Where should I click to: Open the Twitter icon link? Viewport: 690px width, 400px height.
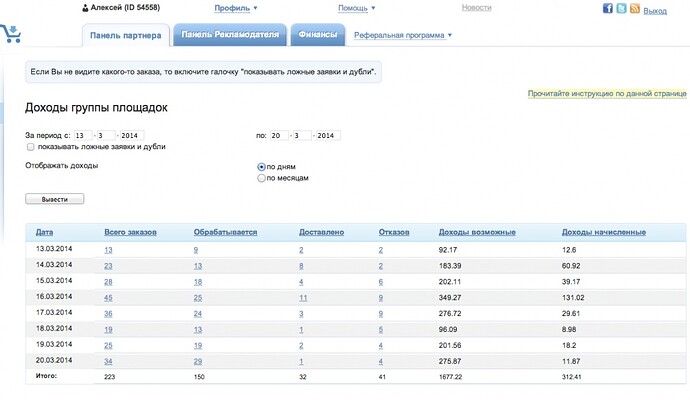point(621,8)
